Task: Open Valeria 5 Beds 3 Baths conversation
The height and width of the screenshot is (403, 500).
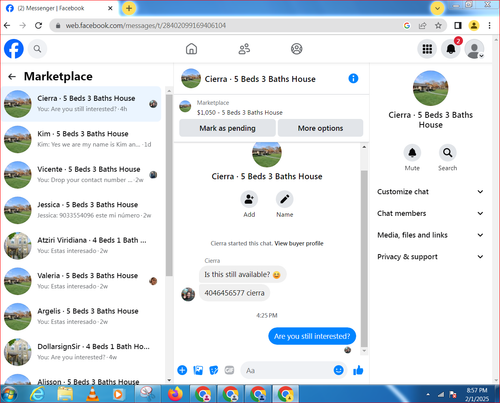Action: coord(81,281)
